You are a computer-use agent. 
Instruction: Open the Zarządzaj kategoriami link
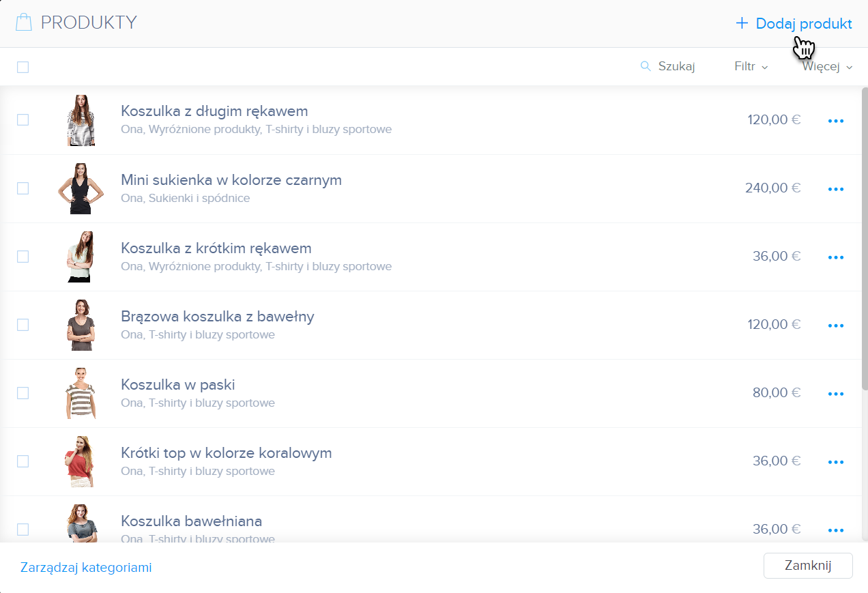click(x=86, y=567)
